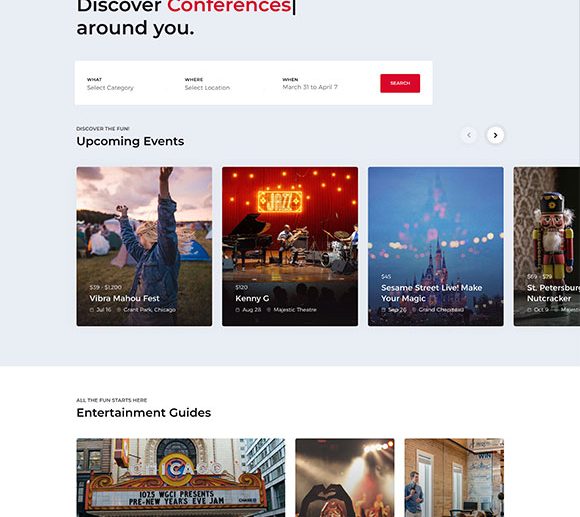
Task: Click location pin beside Grant Park, Chicago
Action: 119,310
